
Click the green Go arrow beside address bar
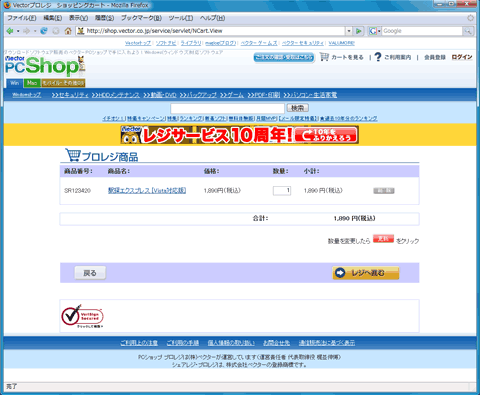coord(359,31)
